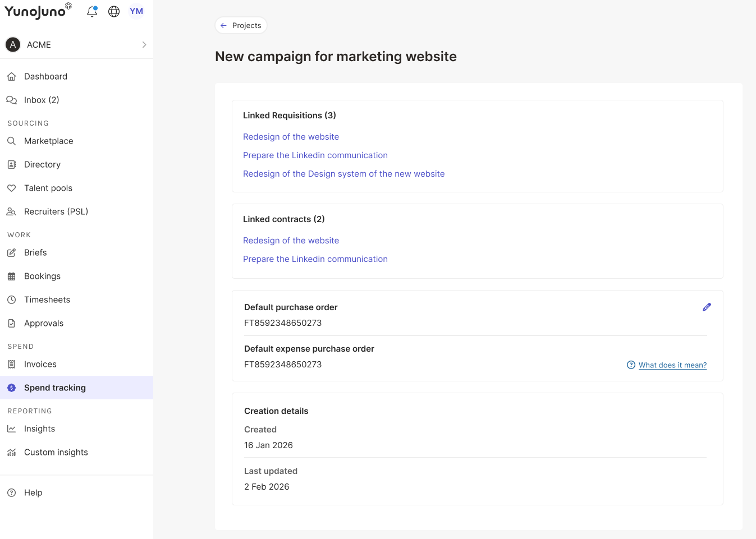Click the Marketplace search icon
The image size is (756, 539).
(11, 141)
